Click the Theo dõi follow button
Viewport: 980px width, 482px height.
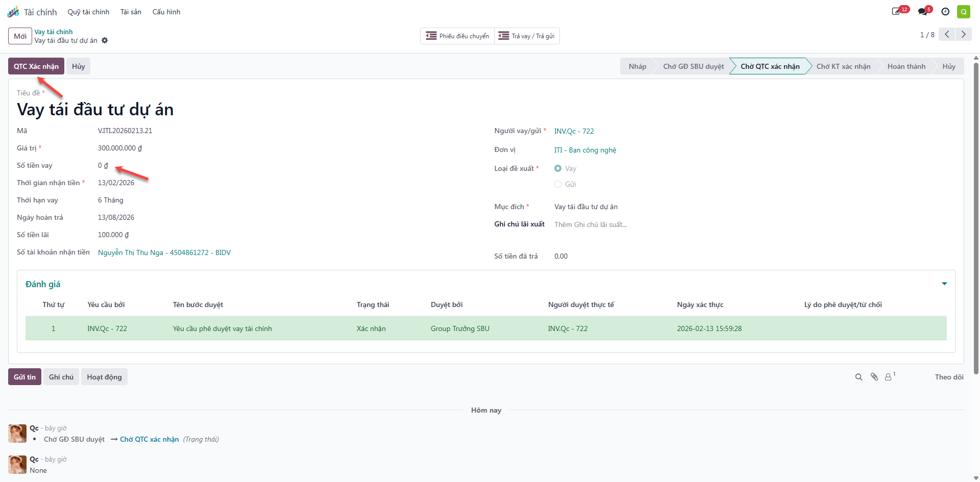click(949, 377)
